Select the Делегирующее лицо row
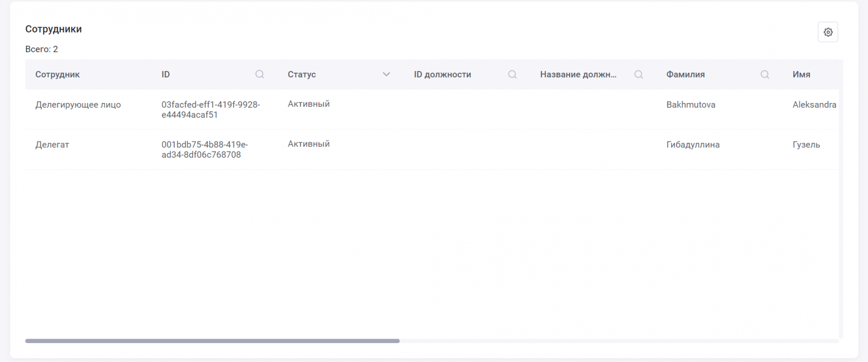868x362 pixels. pos(78,105)
